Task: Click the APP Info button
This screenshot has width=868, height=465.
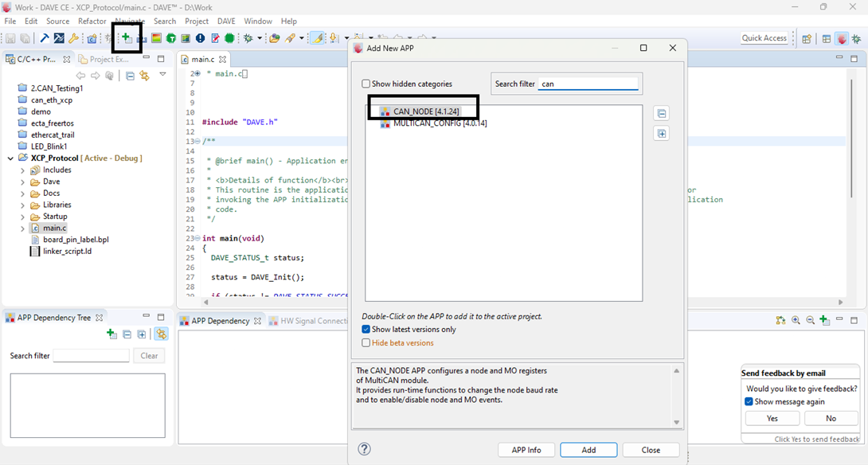Action: pyautogui.click(x=526, y=450)
